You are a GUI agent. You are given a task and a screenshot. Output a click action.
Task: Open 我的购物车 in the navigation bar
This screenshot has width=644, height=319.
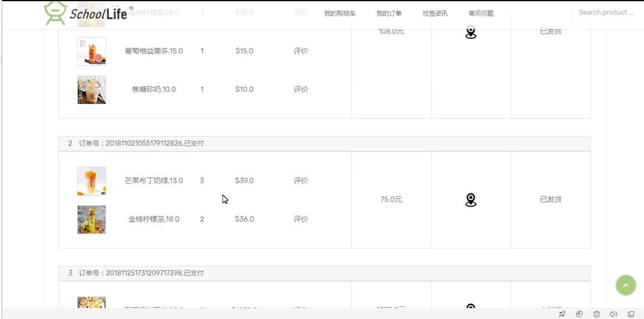(340, 14)
